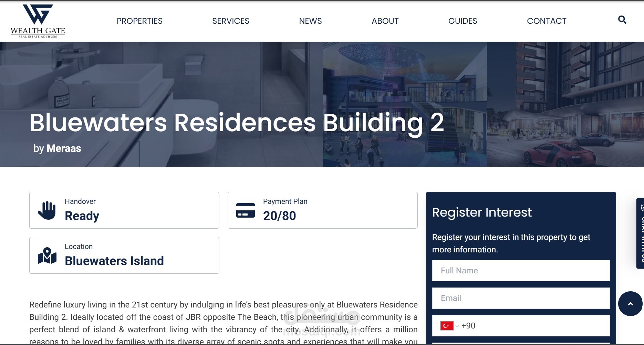Open the GUIDES menu item

tap(463, 21)
